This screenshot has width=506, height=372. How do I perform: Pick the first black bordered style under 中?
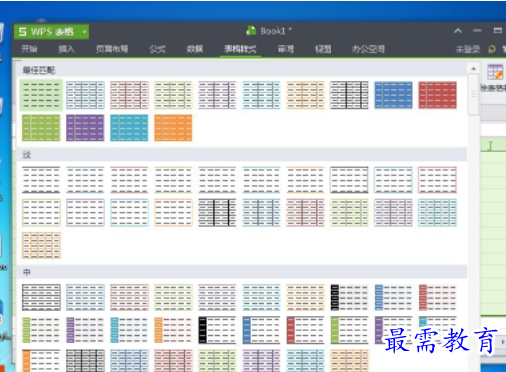[x=41, y=297]
